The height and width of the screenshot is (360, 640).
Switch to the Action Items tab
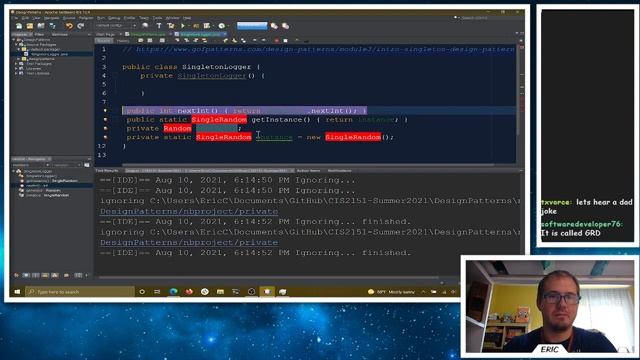click(x=308, y=171)
